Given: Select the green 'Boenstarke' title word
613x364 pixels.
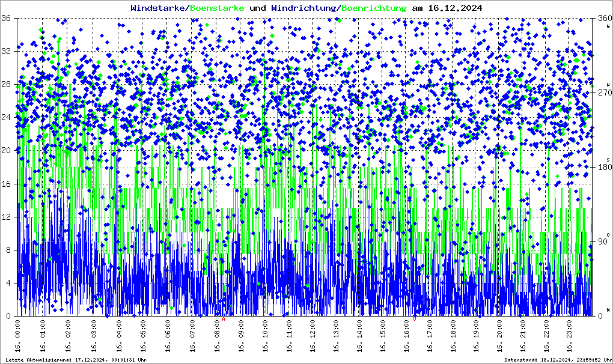Looking at the screenshot, I should [218, 8].
